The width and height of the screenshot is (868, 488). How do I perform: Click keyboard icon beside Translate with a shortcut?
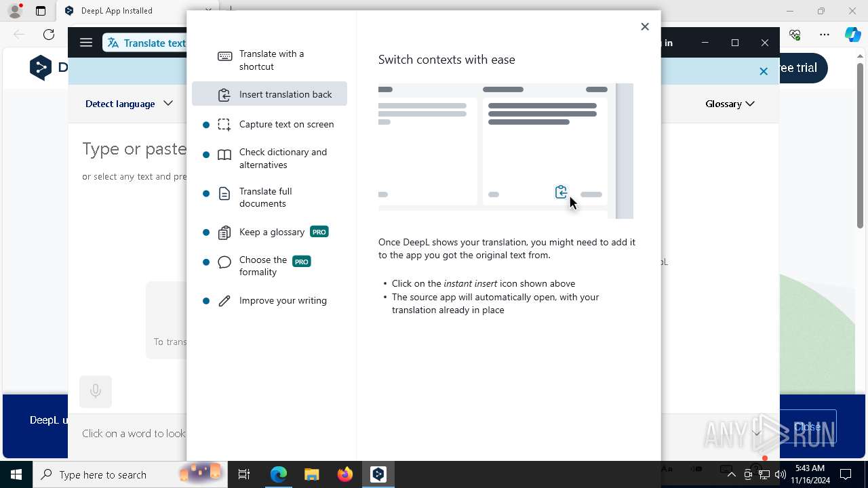tap(224, 56)
